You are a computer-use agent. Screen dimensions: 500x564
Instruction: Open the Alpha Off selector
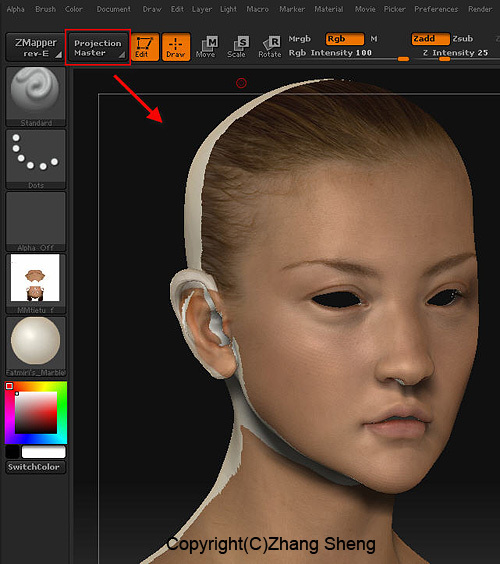click(x=36, y=222)
